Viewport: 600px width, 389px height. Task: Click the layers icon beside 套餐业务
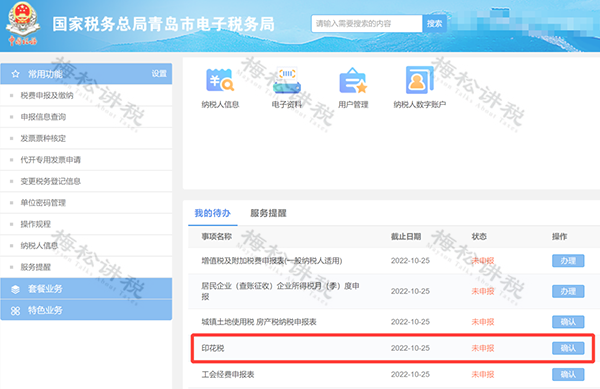[x=15, y=289]
